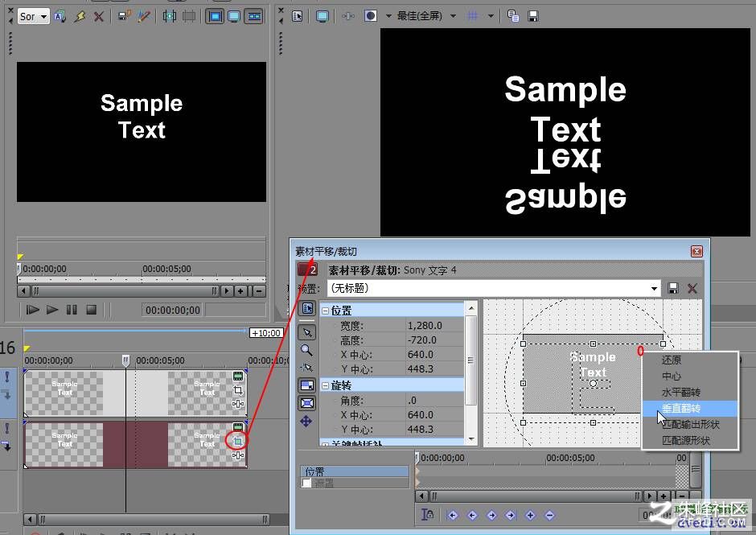Image resolution: width=756 pixels, height=535 pixels.
Task: Open the 最佳(全屏) preview quality dropdown
Action: [454, 16]
